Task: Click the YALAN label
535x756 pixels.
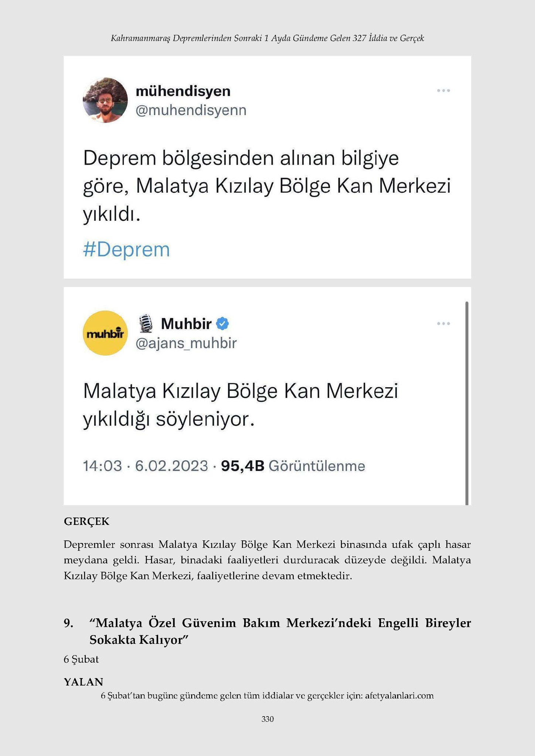Action: [83, 682]
